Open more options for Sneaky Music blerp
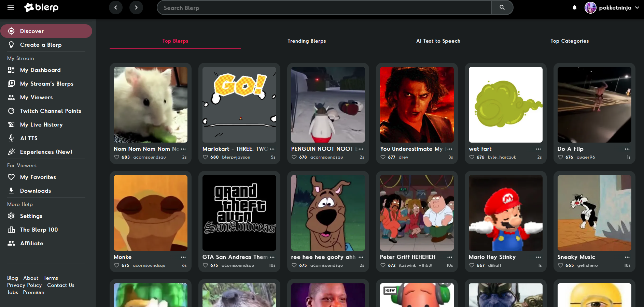This screenshot has width=644, height=307. [x=627, y=257]
